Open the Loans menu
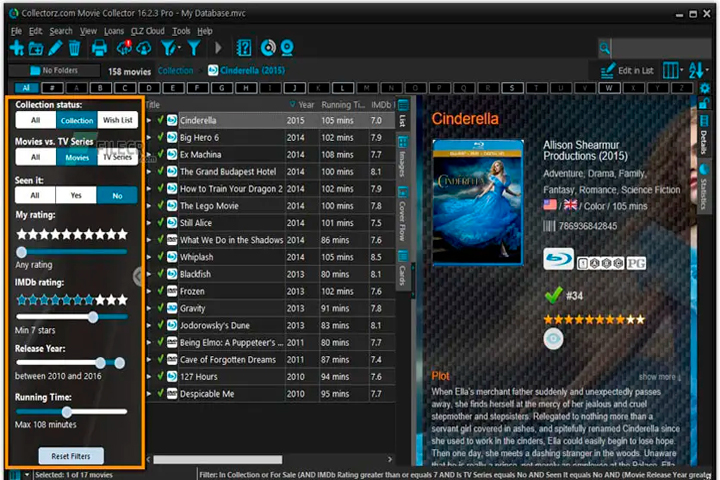720x480 pixels. (x=114, y=31)
